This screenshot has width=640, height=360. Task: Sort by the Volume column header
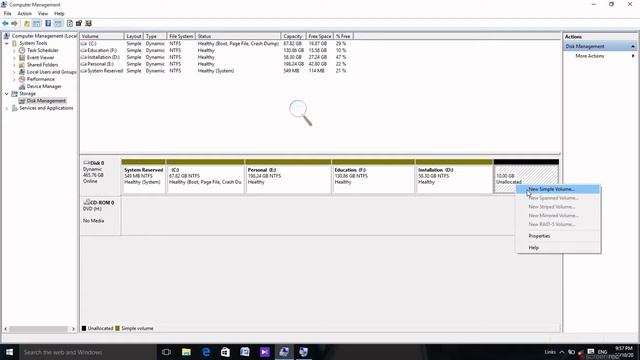[x=102, y=36]
